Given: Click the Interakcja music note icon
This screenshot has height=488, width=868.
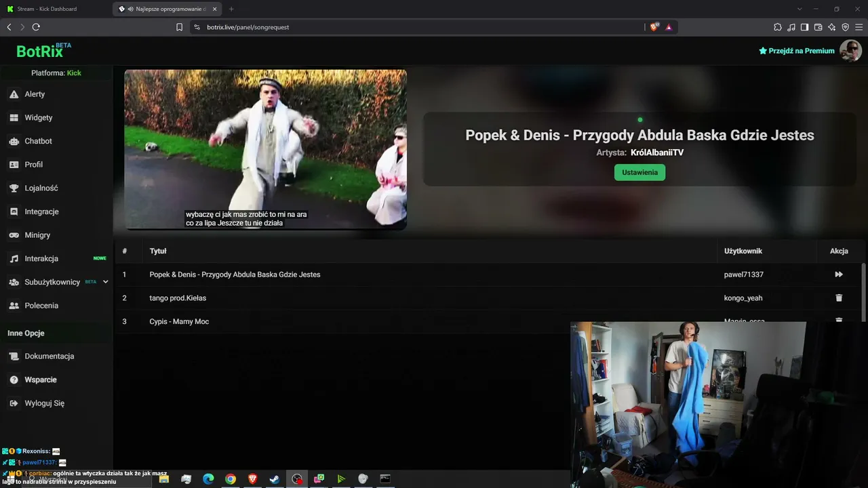Looking at the screenshot, I should tap(14, 258).
